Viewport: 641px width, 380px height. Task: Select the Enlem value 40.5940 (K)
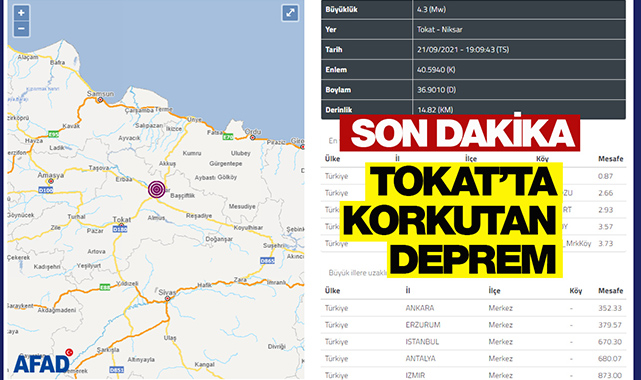436,69
